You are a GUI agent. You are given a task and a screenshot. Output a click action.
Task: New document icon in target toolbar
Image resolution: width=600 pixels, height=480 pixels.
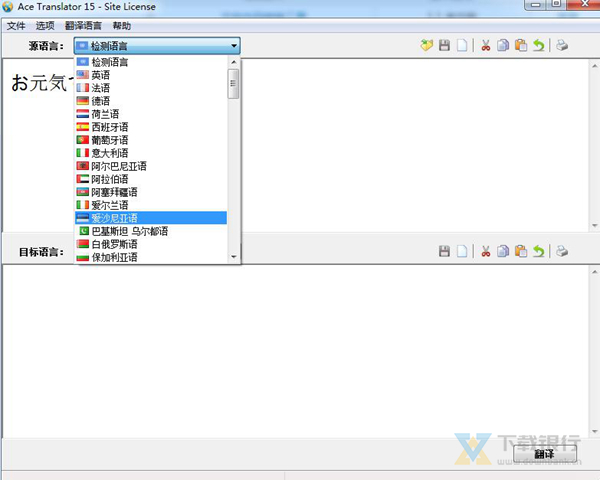pos(462,251)
